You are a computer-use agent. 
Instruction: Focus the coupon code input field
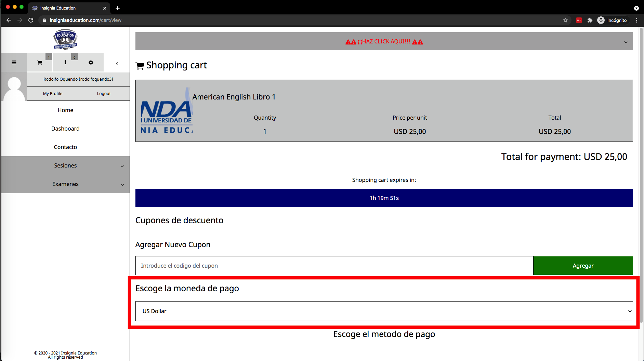coord(334,266)
